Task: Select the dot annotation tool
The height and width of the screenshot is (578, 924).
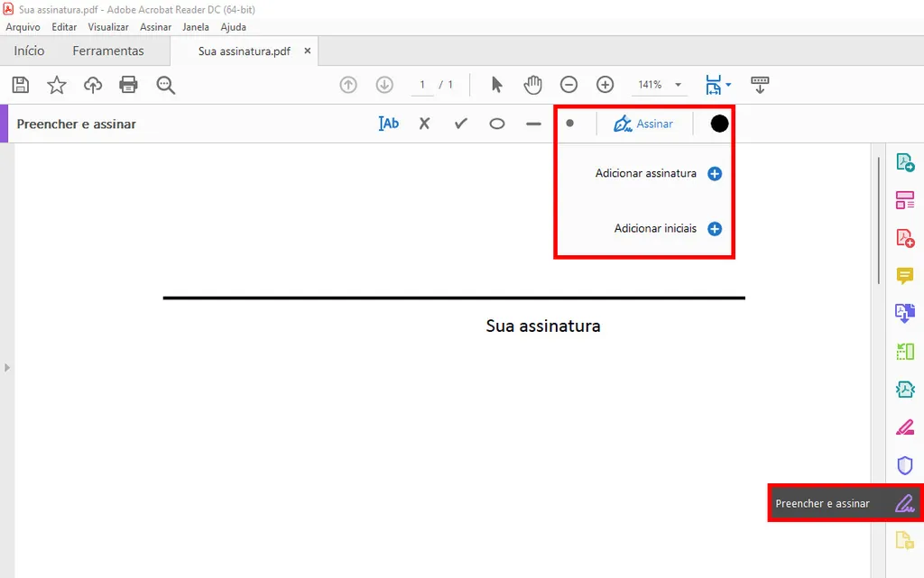Action: (x=569, y=124)
